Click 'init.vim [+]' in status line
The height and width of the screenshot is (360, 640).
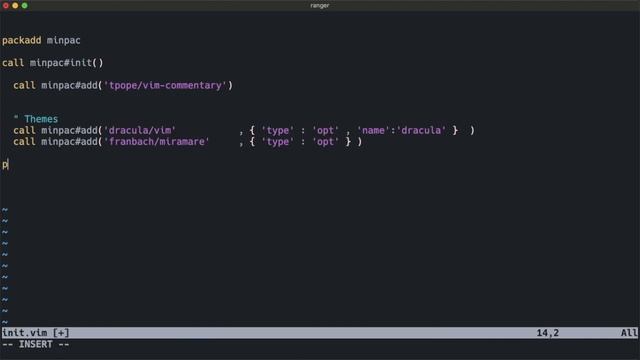tap(36, 333)
